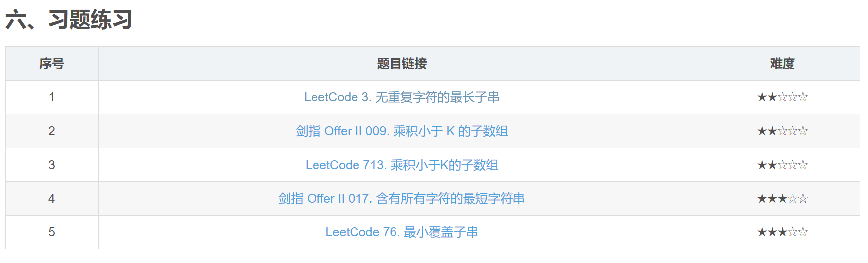This screenshot has height=263, width=868.
Task: Click the 六、习题练习 section heading
Action: pos(69,20)
